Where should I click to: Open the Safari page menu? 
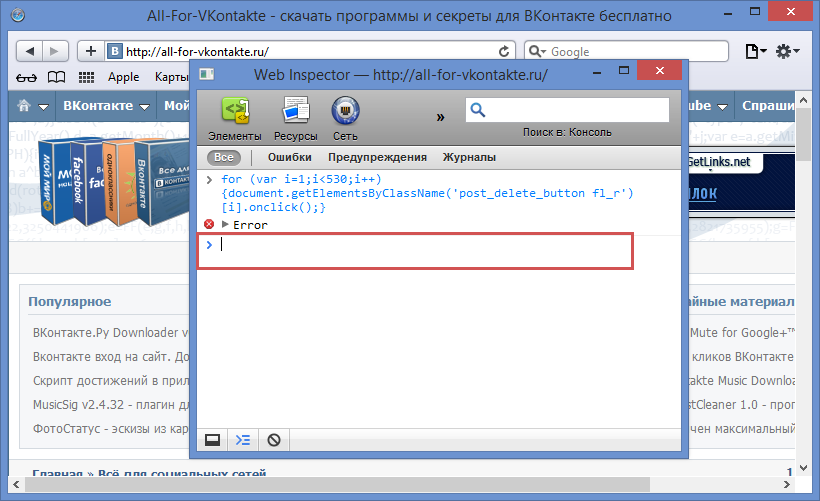[755, 51]
